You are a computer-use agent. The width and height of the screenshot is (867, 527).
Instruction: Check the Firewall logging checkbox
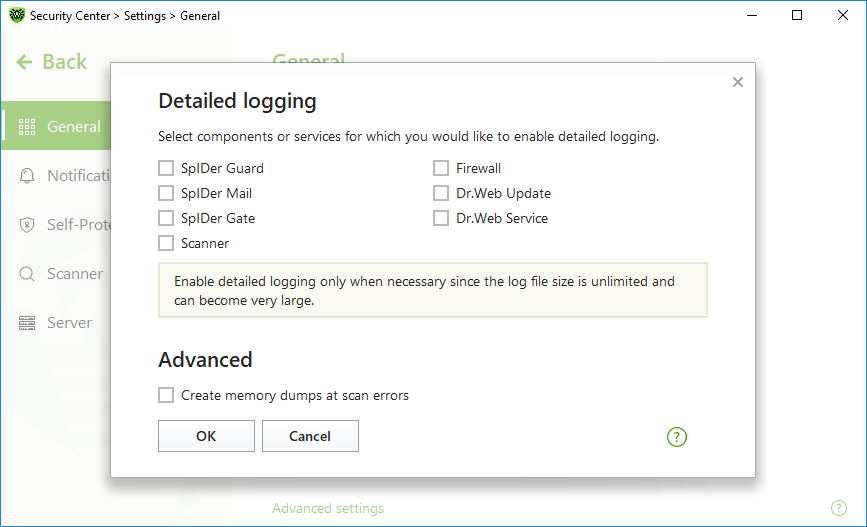[441, 168]
